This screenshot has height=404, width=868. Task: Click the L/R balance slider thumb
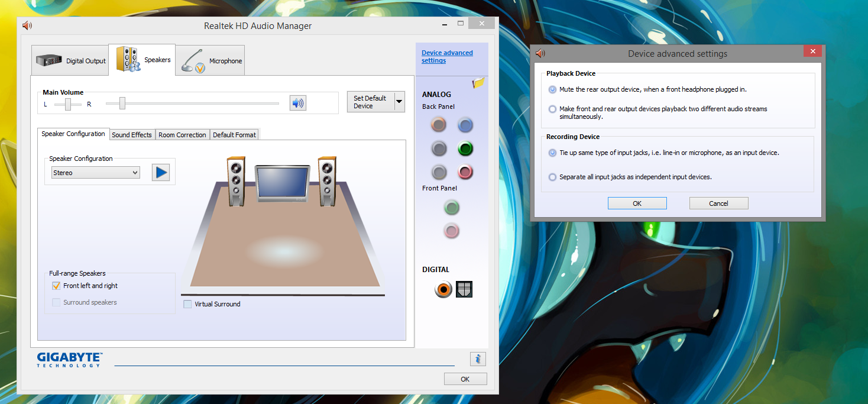click(x=69, y=104)
